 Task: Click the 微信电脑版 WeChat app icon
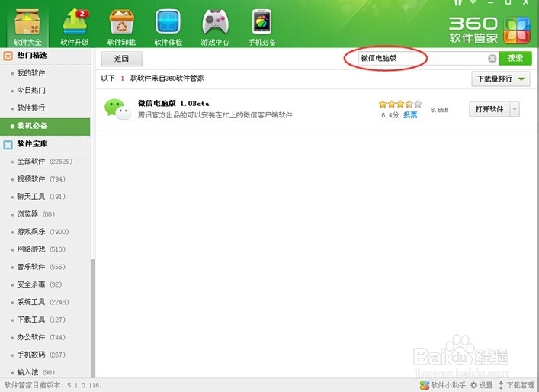tap(117, 109)
